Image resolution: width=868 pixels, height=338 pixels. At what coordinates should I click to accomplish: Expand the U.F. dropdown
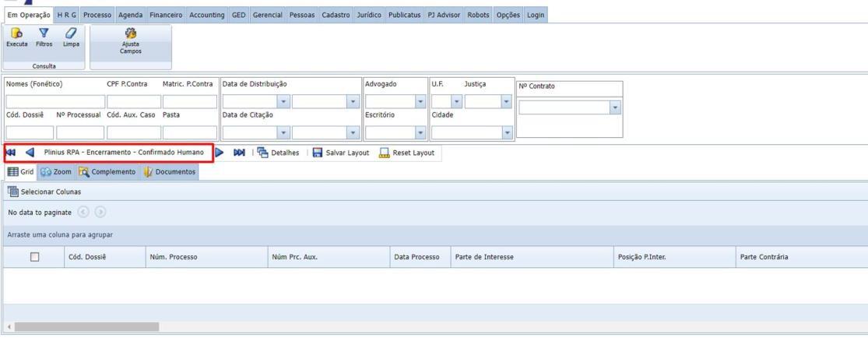[x=457, y=102]
